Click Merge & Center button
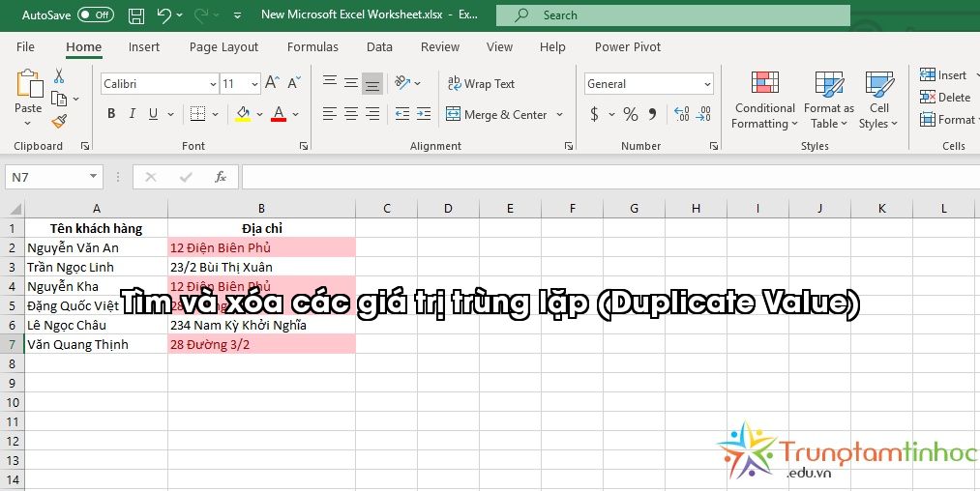980x491 pixels. pos(496,114)
